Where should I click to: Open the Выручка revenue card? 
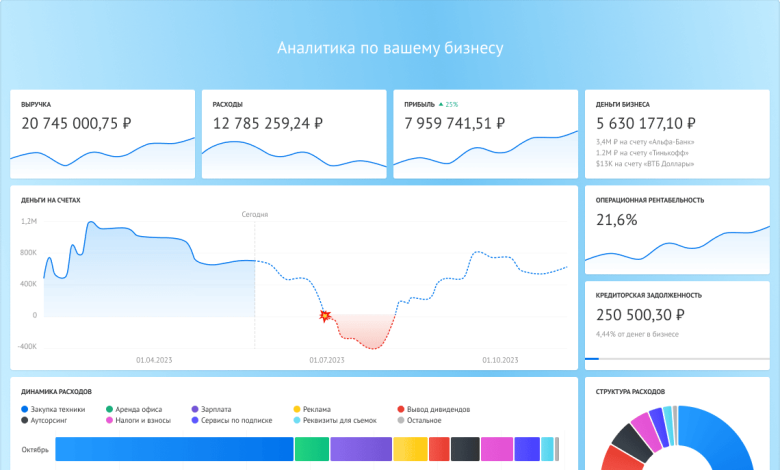point(102,134)
